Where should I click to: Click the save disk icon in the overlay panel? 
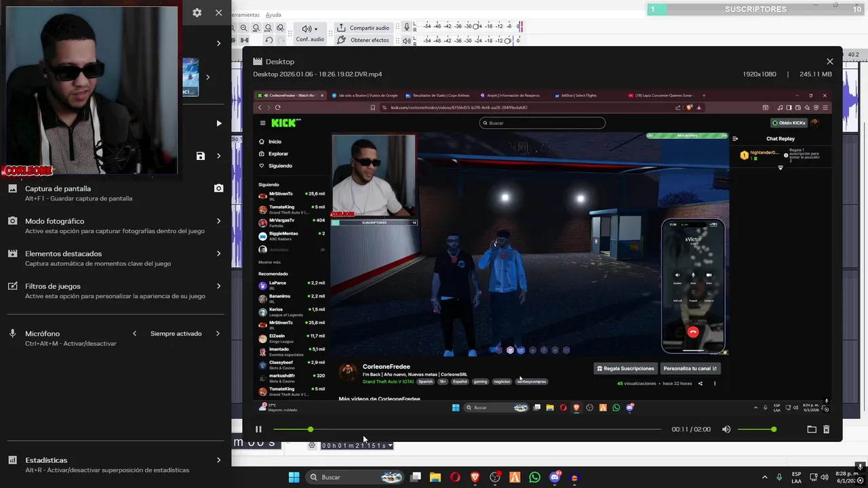pos(200,156)
